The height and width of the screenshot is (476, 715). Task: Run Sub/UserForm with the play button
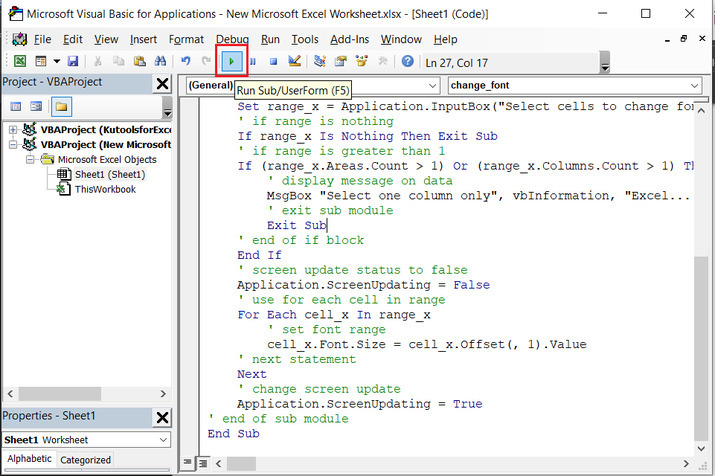(x=232, y=61)
